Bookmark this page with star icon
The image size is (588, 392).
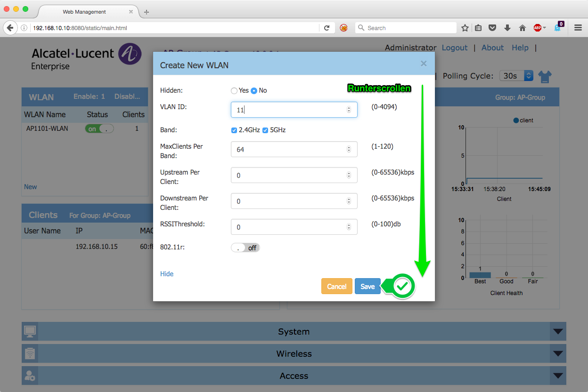pyautogui.click(x=465, y=28)
